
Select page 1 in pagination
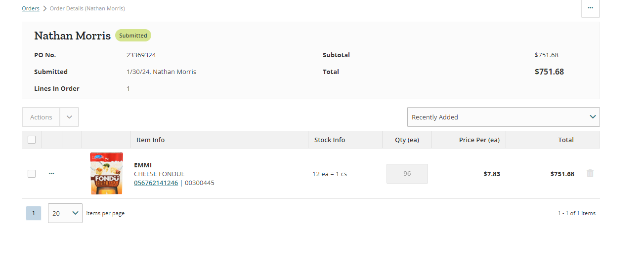(x=34, y=213)
